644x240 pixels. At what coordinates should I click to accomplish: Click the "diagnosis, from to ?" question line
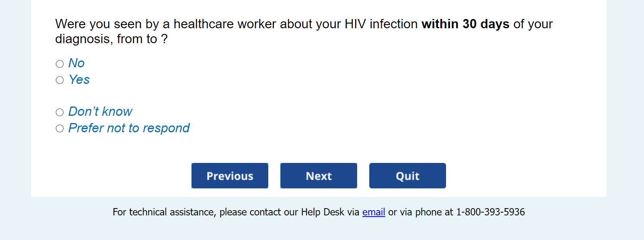pyautogui.click(x=111, y=39)
